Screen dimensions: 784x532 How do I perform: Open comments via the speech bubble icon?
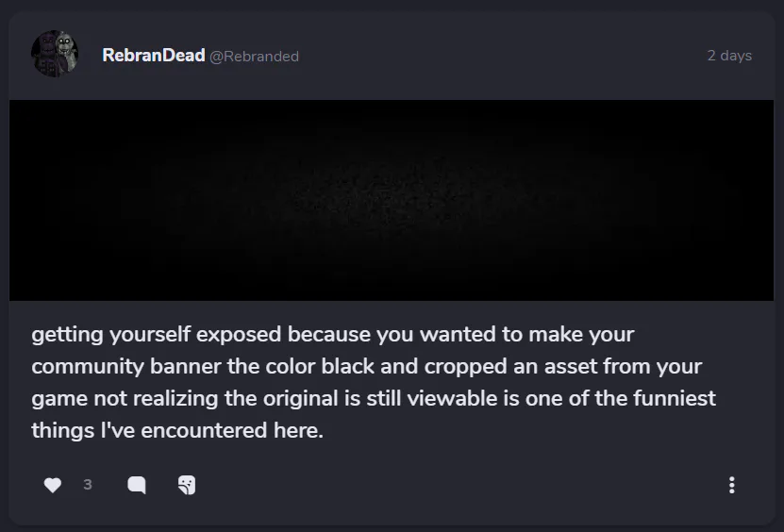pos(137,485)
